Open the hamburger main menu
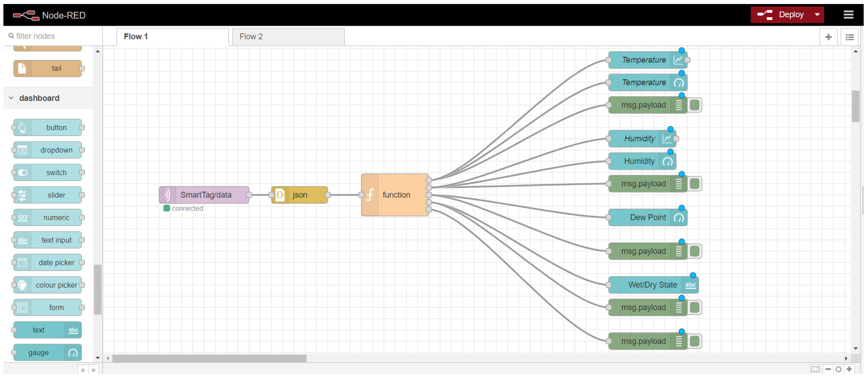This screenshot has width=868, height=382. tap(848, 15)
